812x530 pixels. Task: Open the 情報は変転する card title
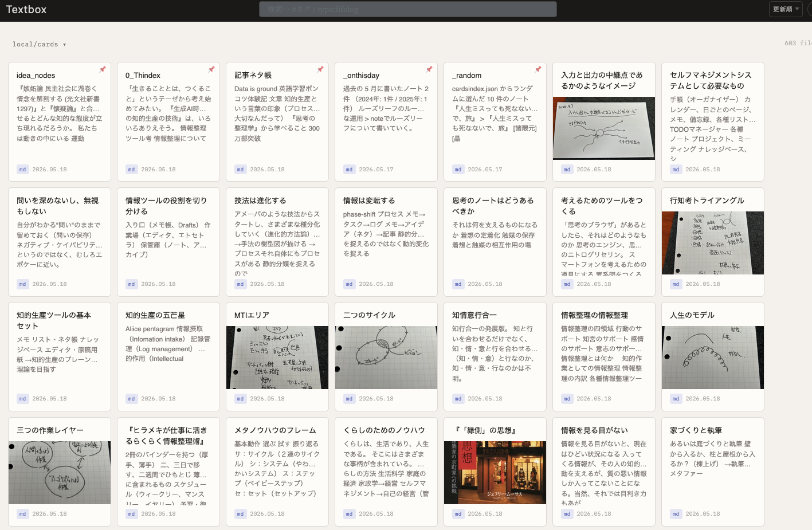[x=369, y=201]
